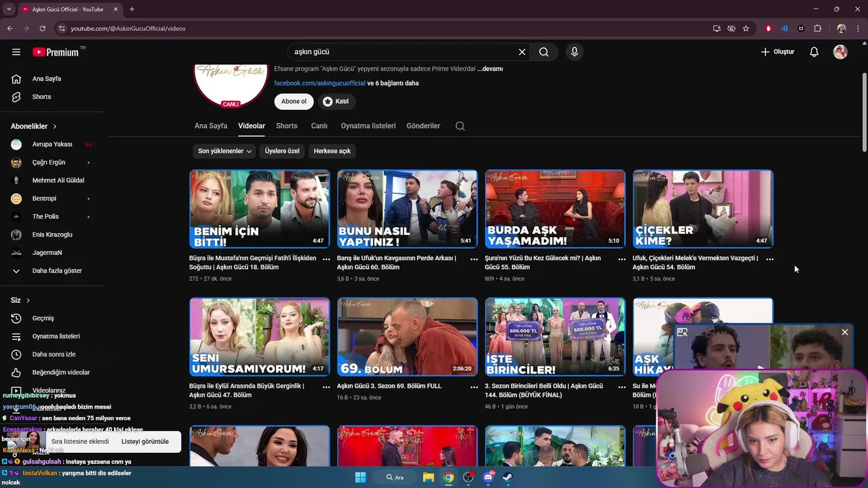Open the YouTube hamburger guide menu
Image resolution: width=868 pixels, height=488 pixels.
tap(16, 52)
